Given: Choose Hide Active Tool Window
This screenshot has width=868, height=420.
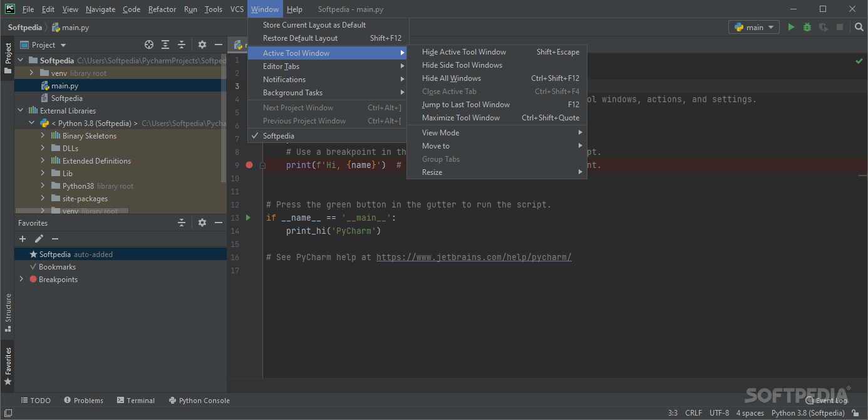Looking at the screenshot, I should (x=497, y=52).
